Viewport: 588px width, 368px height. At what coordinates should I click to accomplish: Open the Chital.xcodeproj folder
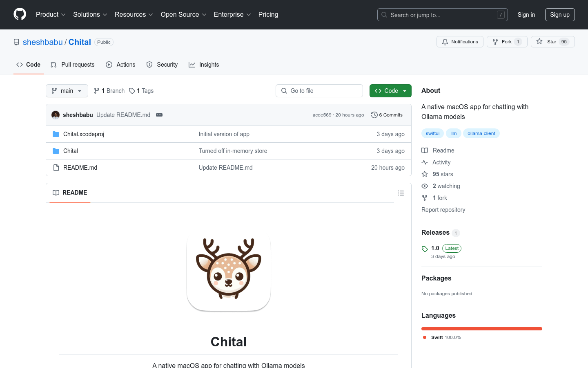(84, 134)
